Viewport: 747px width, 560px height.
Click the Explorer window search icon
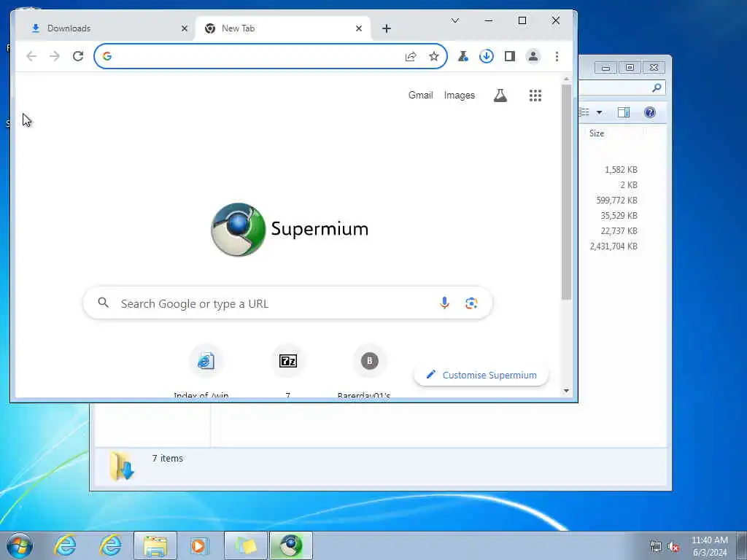point(657,87)
